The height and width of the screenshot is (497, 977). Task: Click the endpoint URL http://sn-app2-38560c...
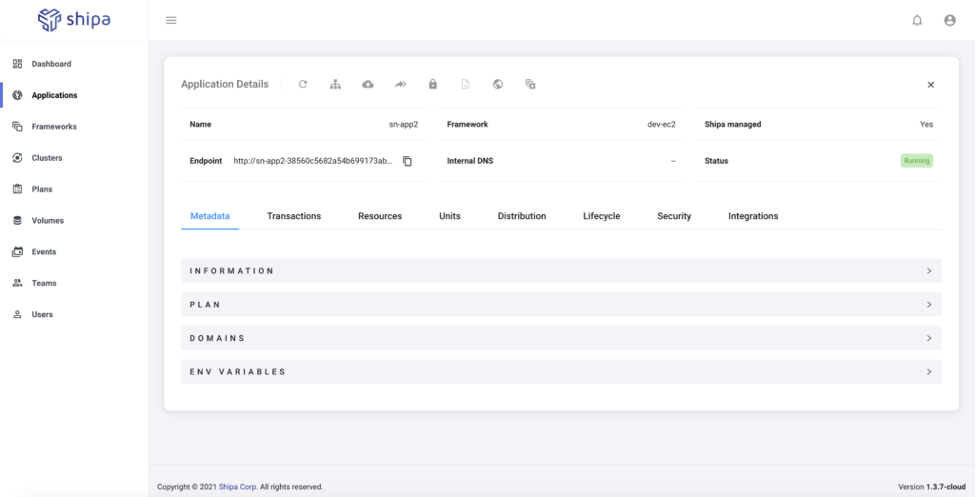(313, 161)
